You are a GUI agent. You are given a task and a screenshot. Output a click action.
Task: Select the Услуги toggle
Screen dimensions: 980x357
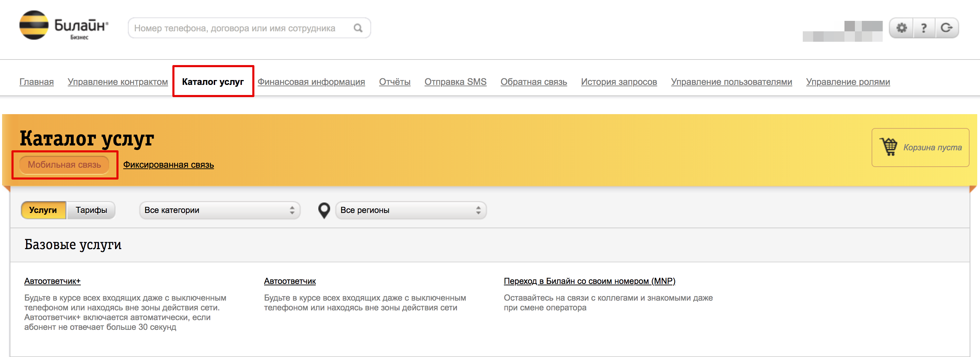pos(43,210)
